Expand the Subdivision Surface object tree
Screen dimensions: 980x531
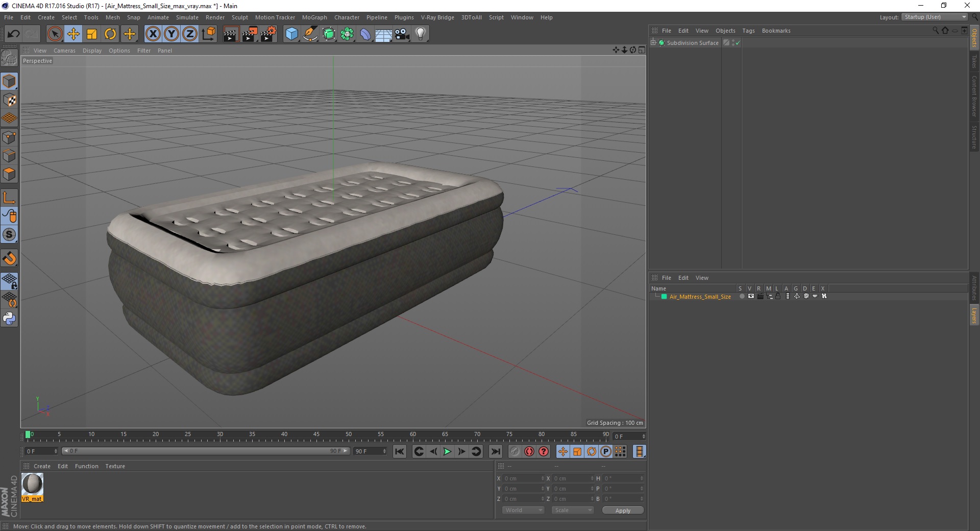[653, 43]
